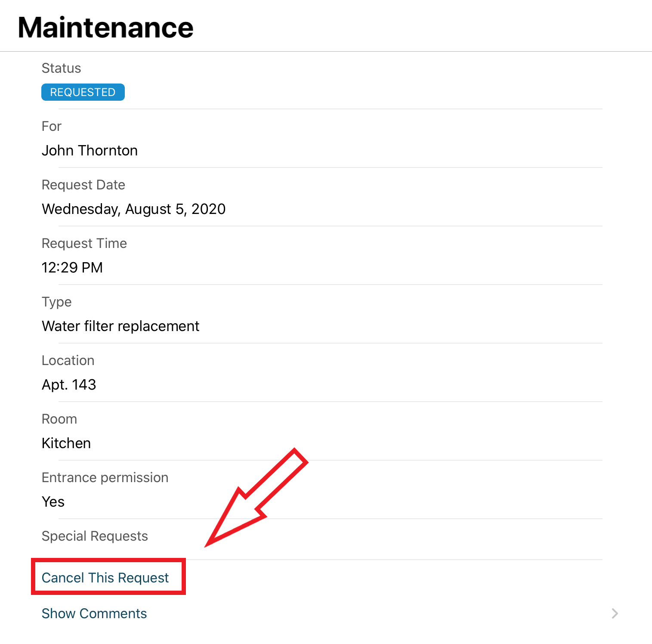The height and width of the screenshot is (644, 652).
Task: Select the 12:29 PM request time
Action: point(72,267)
